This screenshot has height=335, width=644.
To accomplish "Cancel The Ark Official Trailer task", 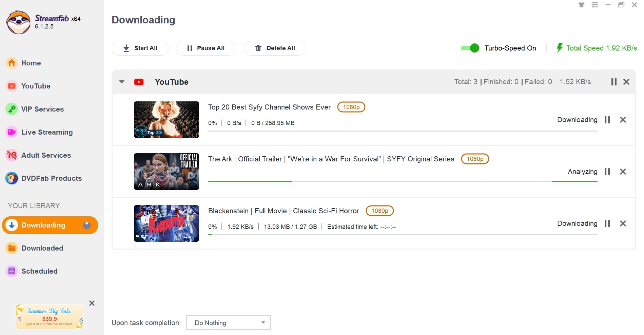I will [x=623, y=172].
